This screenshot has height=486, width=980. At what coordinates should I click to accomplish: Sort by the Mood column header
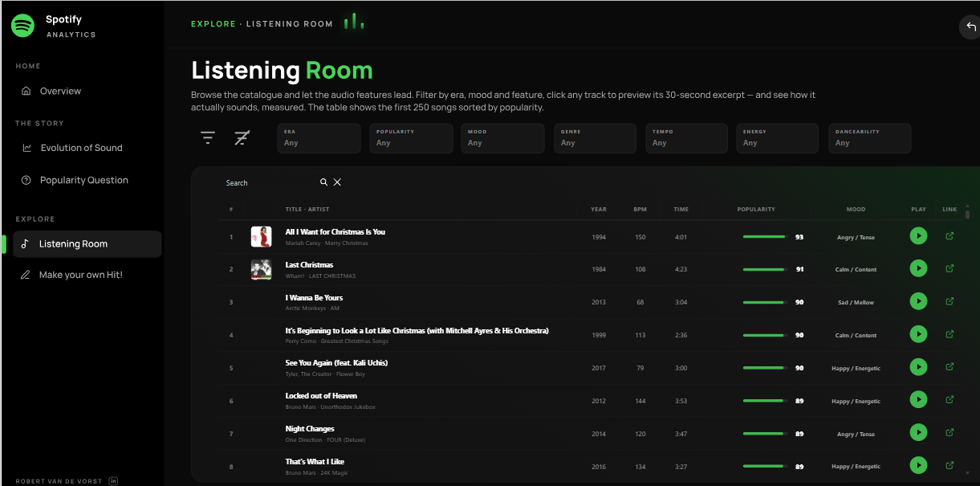(856, 210)
